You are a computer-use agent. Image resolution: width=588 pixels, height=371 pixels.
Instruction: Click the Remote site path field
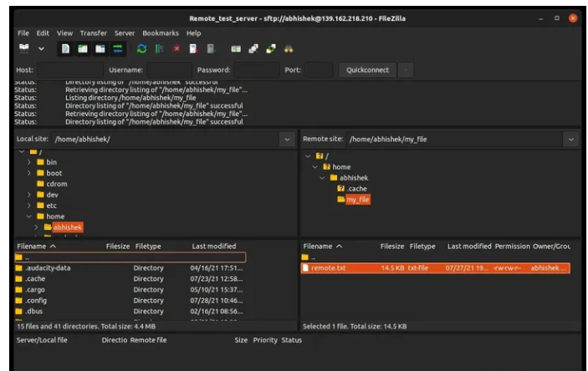454,139
